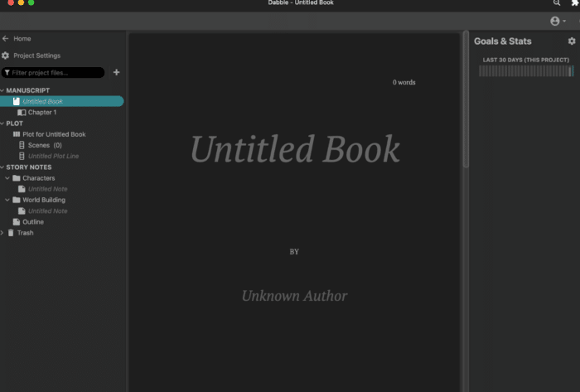Image resolution: width=580 pixels, height=392 pixels.
Task: Select the Characters folder
Action: tap(38, 178)
